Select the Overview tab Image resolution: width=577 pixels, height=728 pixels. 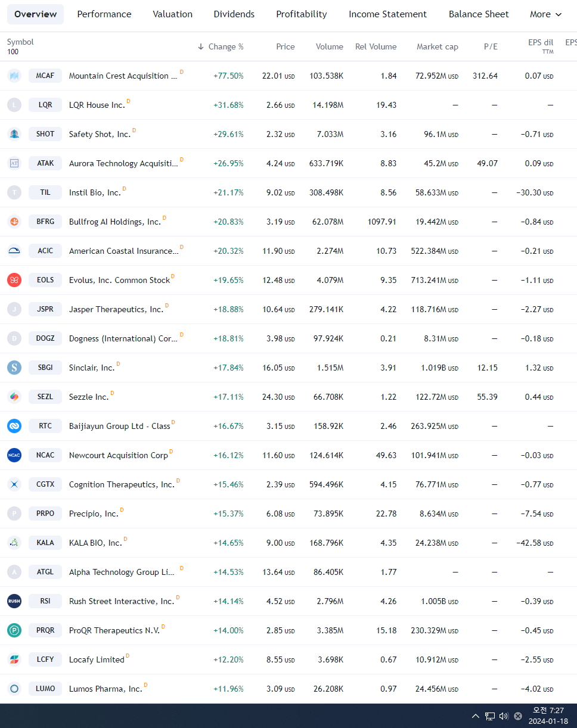tap(36, 14)
